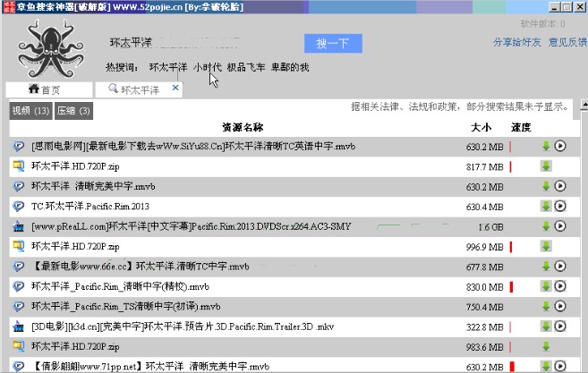Download the www.pReaLL.com DVDScr 1.6 GB file
This screenshot has width=588, height=373.
point(546,226)
